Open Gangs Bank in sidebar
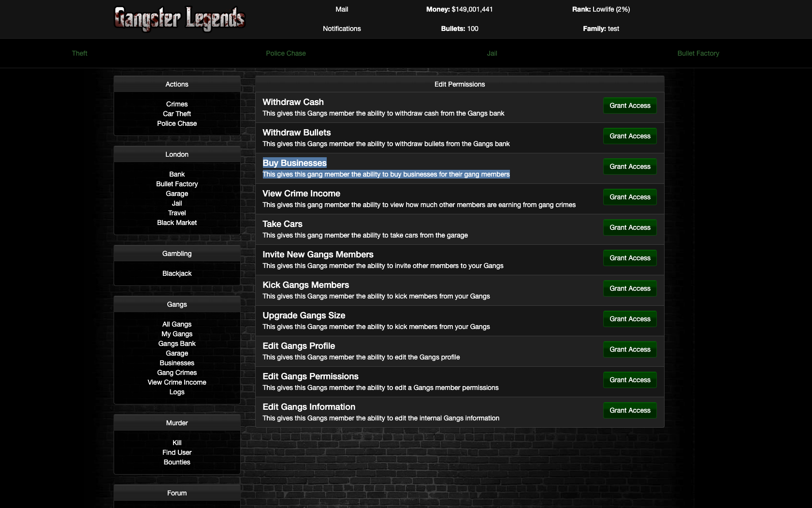The image size is (812, 508). pyautogui.click(x=177, y=344)
